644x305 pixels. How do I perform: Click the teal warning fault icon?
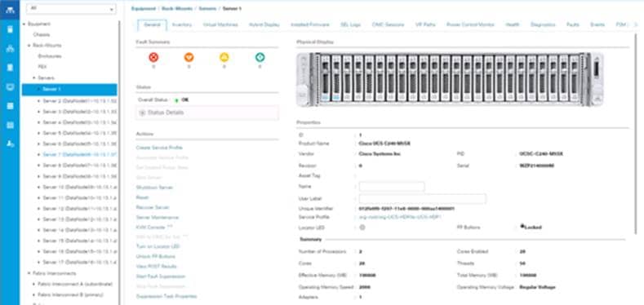tap(260, 57)
